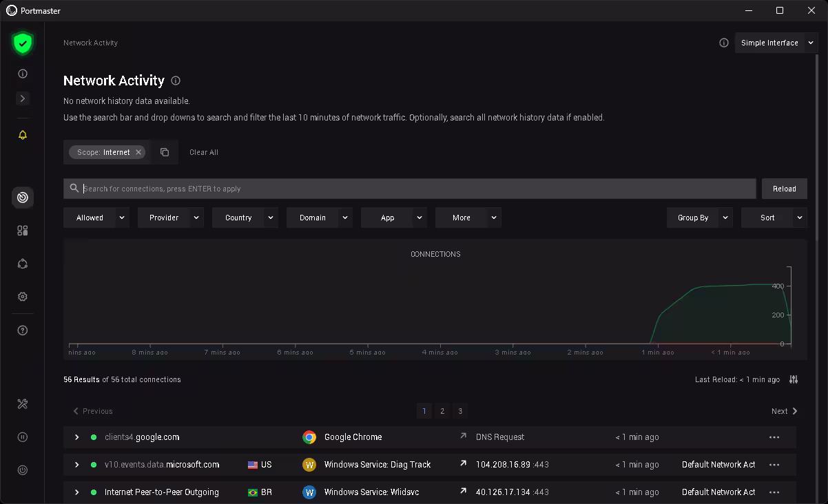The image size is (828, 504).
Task: Click the Reload button
Action: coord(785,189)
